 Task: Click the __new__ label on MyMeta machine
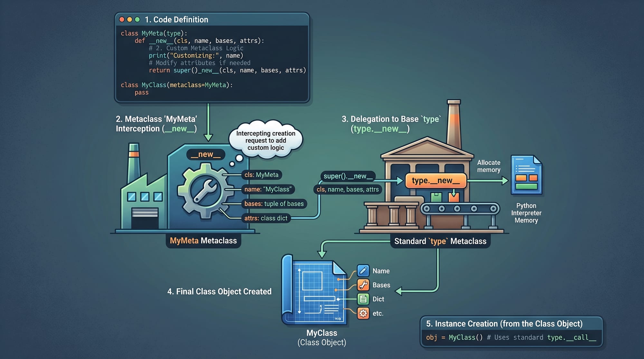point(205,154)
